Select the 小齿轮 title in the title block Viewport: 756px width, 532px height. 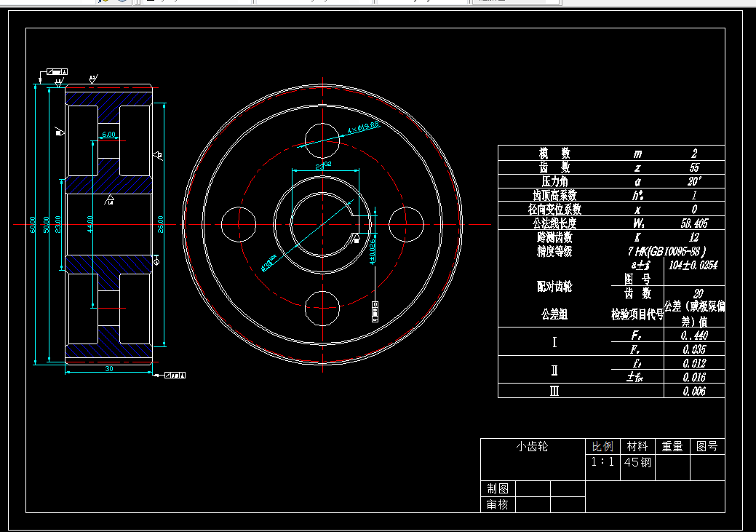coord(533,447)
